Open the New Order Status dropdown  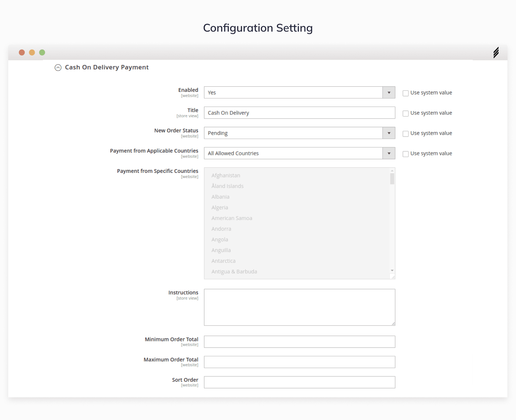[299, 133]
